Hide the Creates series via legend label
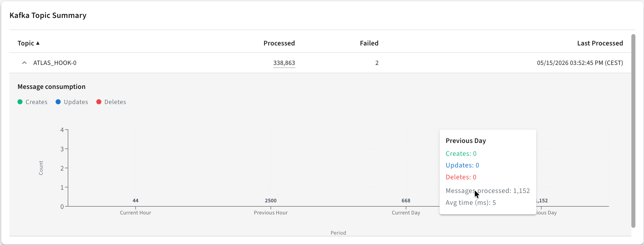This screenshot has width=644, height=245. (x=36, y=102)
